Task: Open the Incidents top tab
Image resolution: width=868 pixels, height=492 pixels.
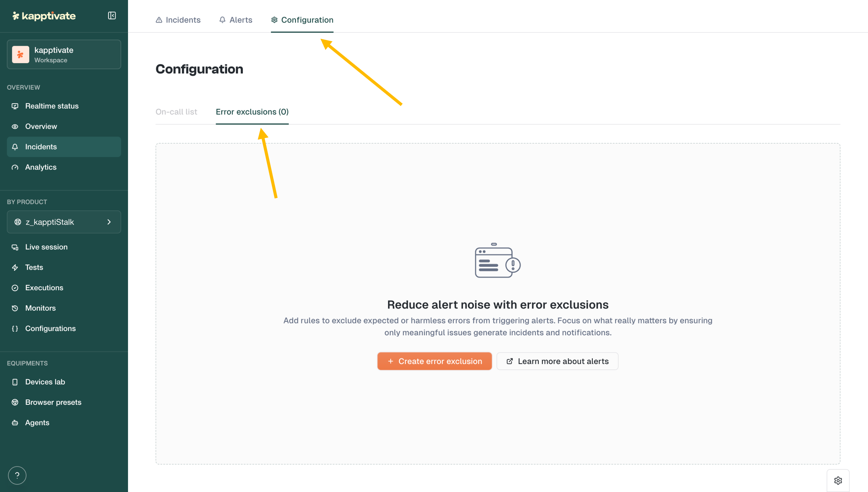Action: pos(178,20)
